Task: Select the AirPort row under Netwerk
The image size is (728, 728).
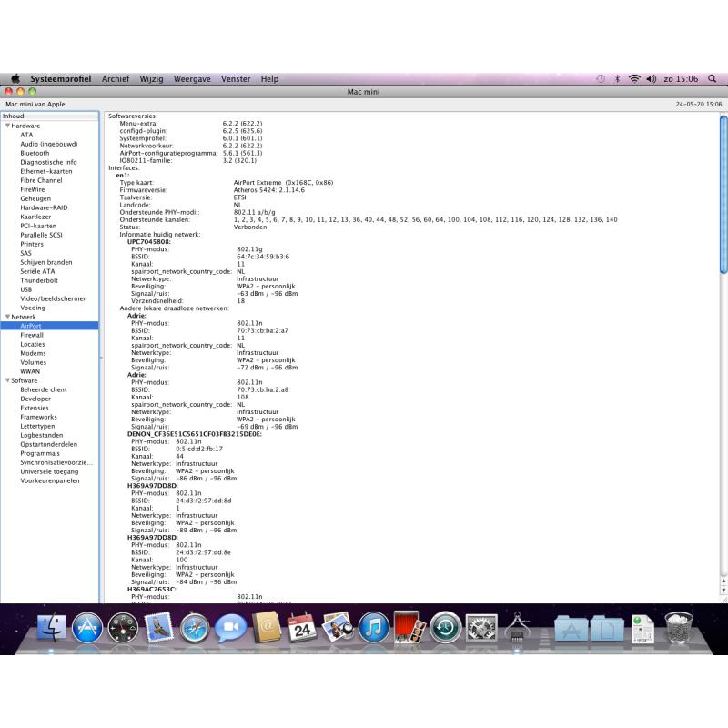Action: 49,326
